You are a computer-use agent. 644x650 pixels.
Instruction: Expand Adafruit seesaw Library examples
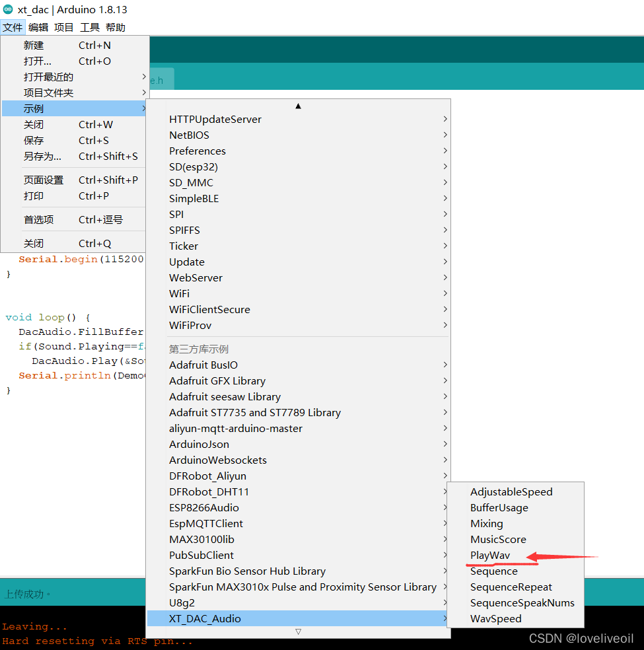(299, 397)
